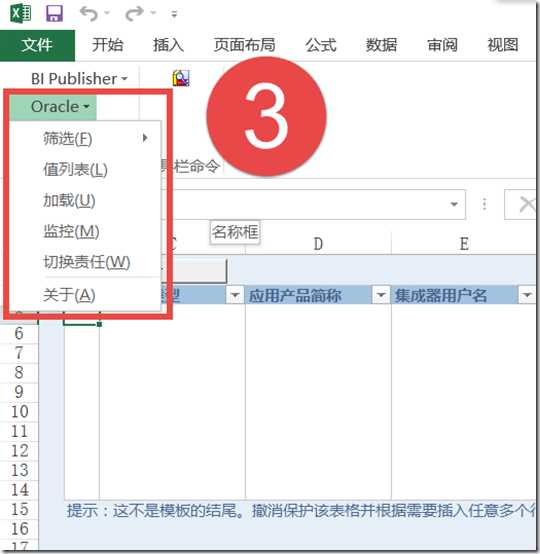Viewport: 540px width, 554px height.
Task: Select row 15 header
Action: point(19,510)
